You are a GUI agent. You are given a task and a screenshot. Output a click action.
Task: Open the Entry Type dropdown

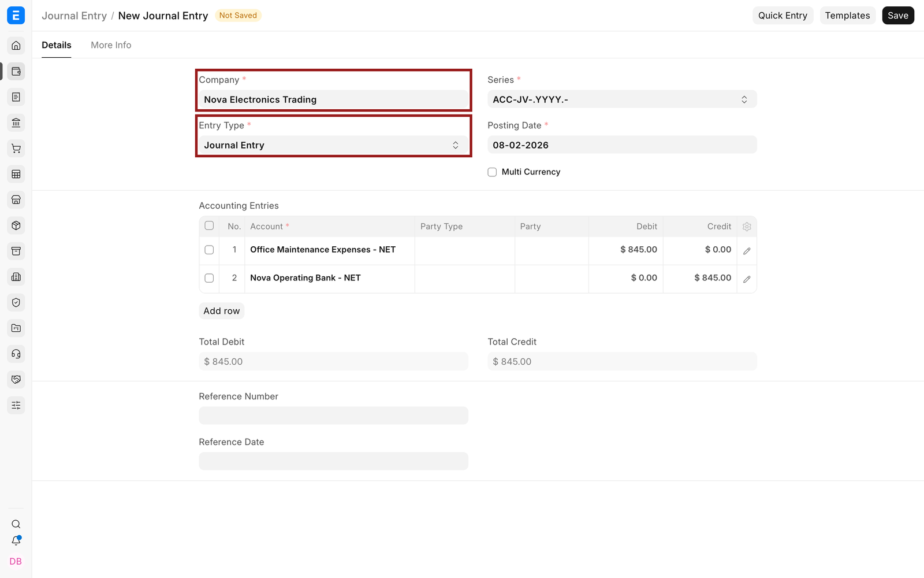(x=333, y=145)
